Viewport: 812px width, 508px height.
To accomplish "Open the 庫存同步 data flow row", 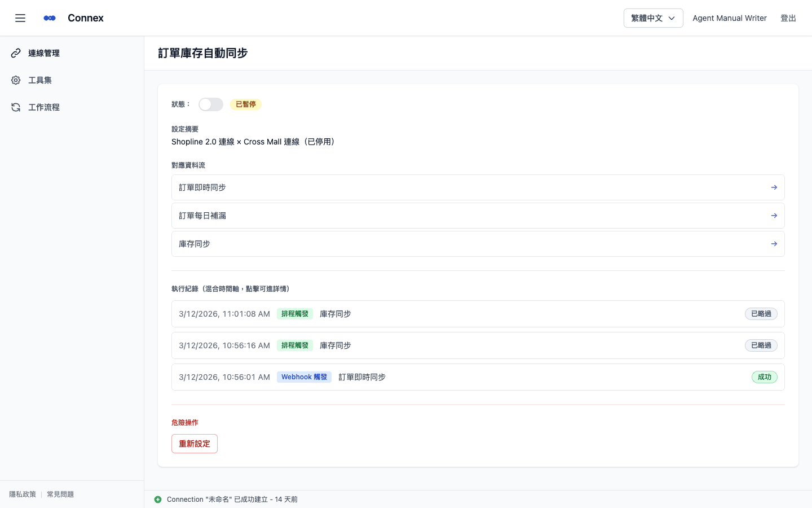I will [478, 244].
